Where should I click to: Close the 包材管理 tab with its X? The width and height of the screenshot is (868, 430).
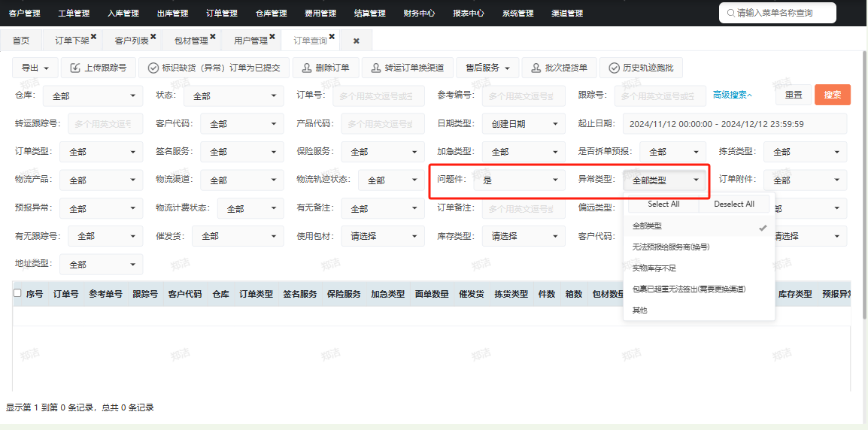213,37
